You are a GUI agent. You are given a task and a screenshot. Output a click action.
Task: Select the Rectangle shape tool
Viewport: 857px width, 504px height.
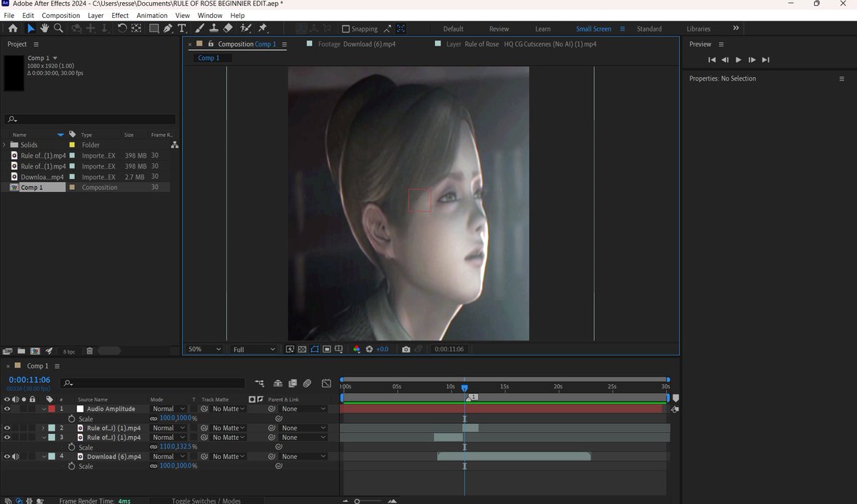click(x=154, y=29)
